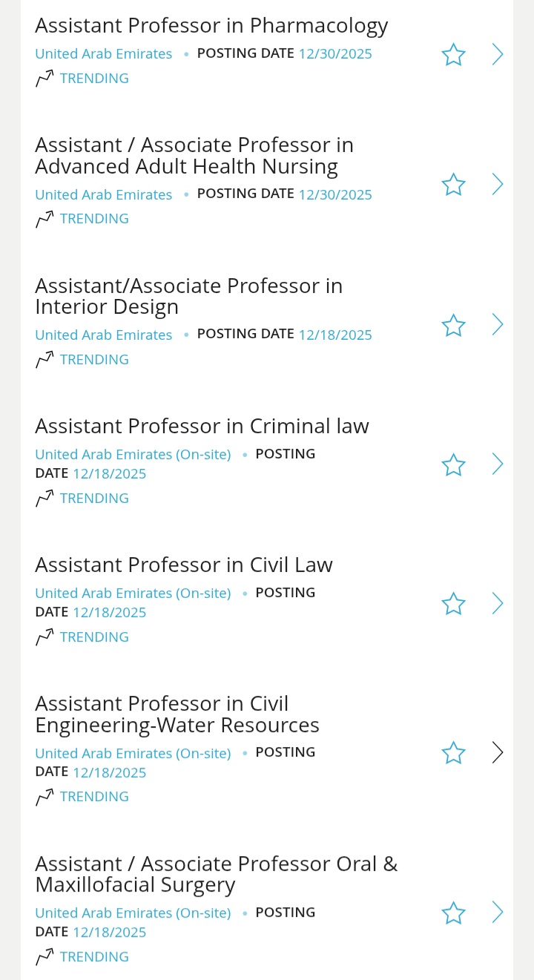Screen dimensions: 534x980
Task: Open Pharmacology job via chevron arrow
Action: tap(498, 54)
